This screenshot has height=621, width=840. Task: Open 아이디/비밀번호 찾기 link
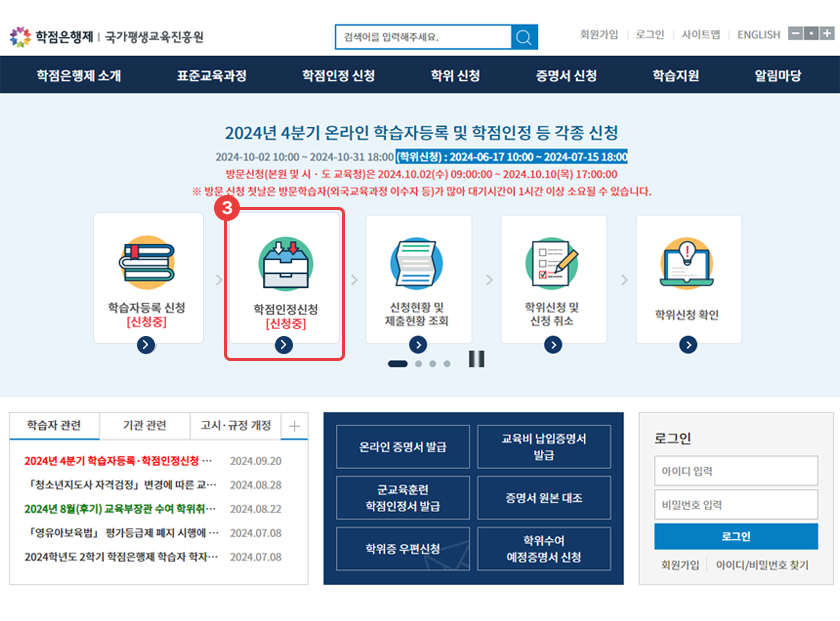[x=762, y=565]
